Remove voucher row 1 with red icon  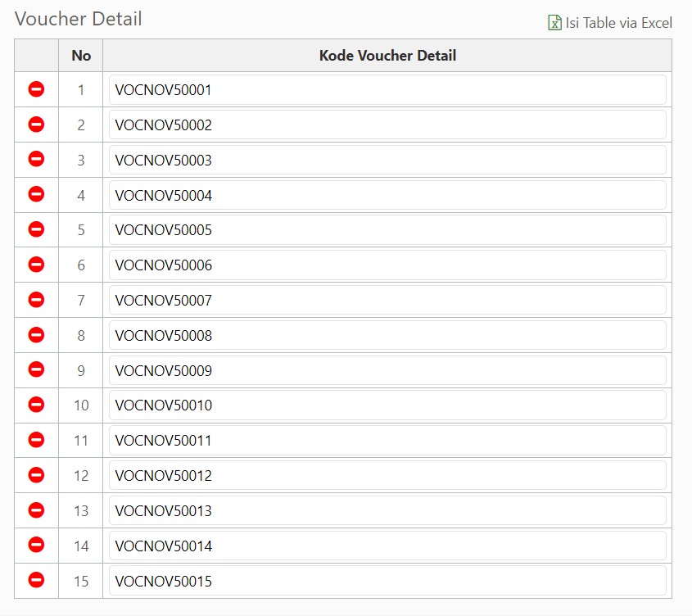point(36,89)
